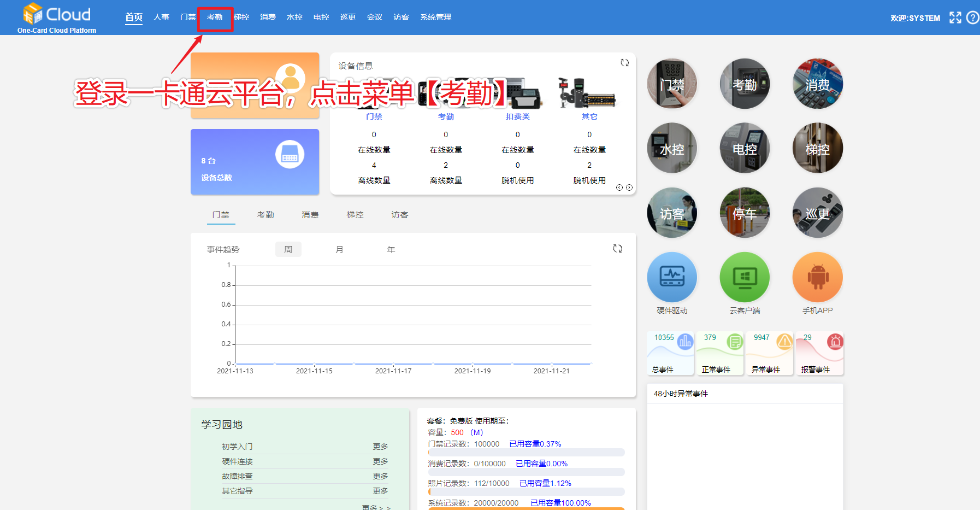This screenshot has width=980, height=510.
Task: Open the 门禁 access control round icon
Action: point(672,84)
